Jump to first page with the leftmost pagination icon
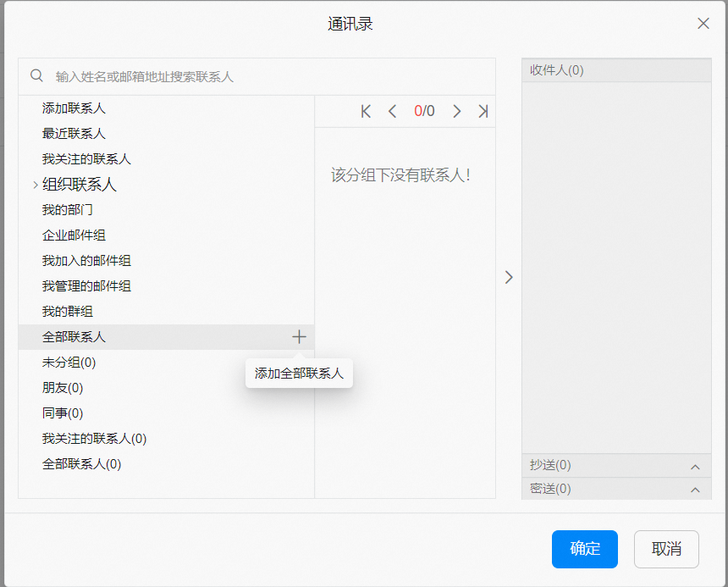The width and height of the screenshot is (728, 587). pos(365,111)
